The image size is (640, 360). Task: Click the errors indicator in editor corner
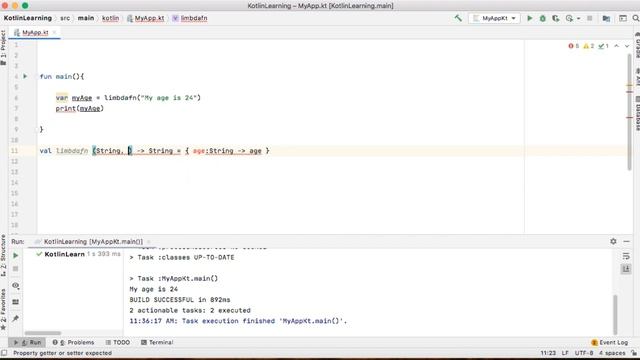coord(573,46)
